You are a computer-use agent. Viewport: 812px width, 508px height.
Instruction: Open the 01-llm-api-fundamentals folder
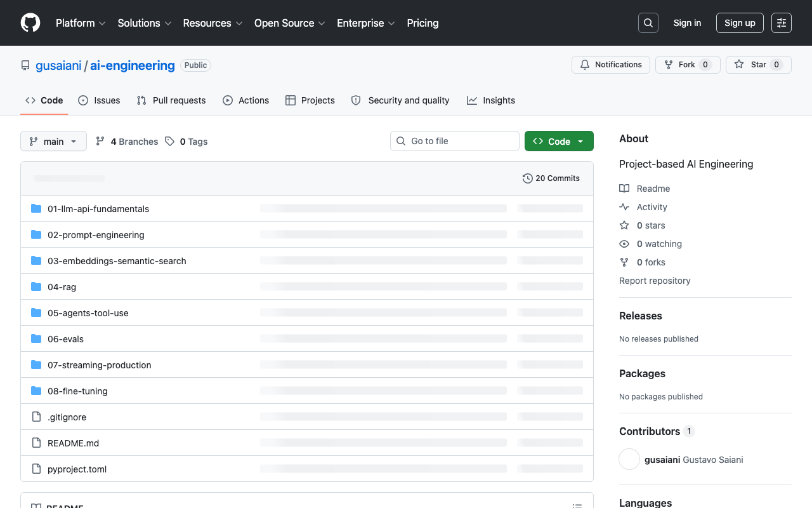98,209
